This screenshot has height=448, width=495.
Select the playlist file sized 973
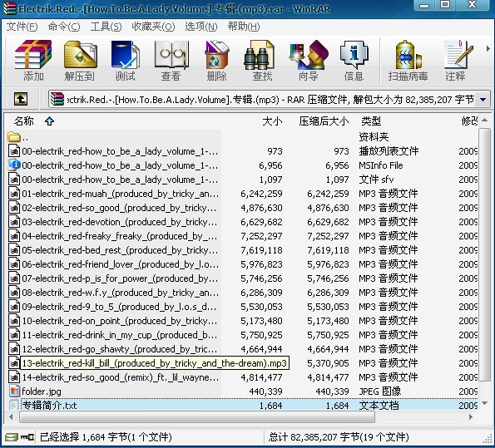coord(120,151)
